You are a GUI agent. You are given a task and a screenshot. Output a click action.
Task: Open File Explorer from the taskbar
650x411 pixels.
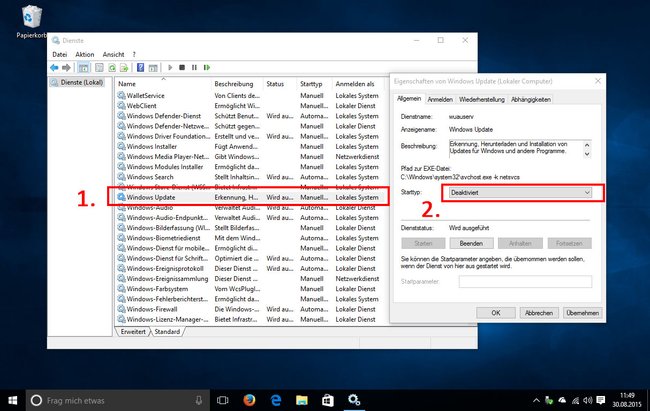tap(302, 400)
